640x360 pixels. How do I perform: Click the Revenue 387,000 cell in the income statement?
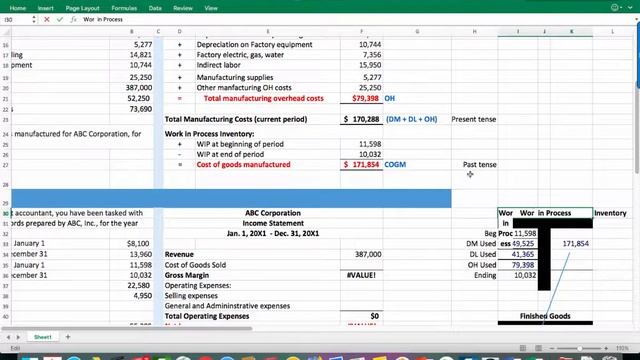[362, 254]
